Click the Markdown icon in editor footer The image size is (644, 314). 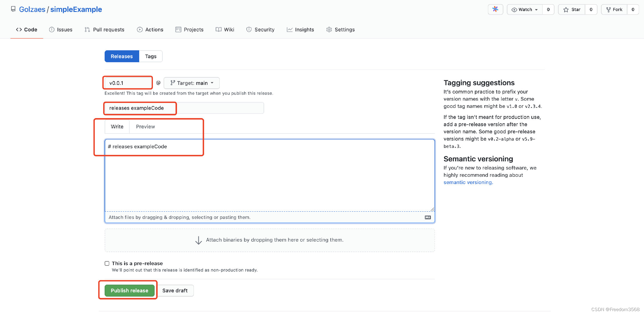tap(428, 217)
